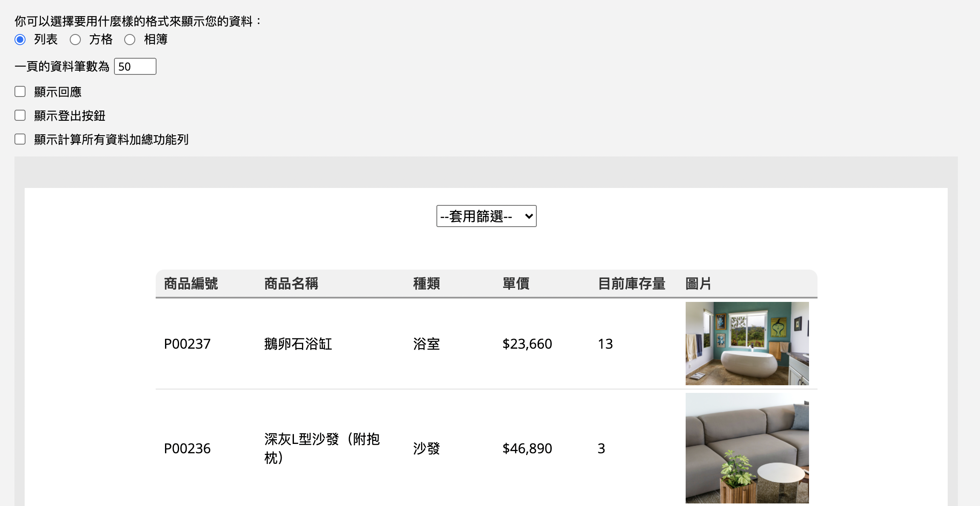Click product code P00237
The height and width of the screenshot is (506, 980).
pyautogui.click(x=187, y=344)
